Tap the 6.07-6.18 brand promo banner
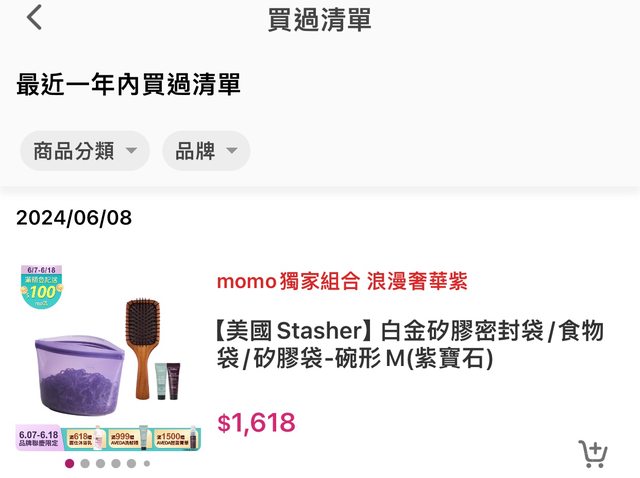640x478 pixels. (x=108, y=438)
